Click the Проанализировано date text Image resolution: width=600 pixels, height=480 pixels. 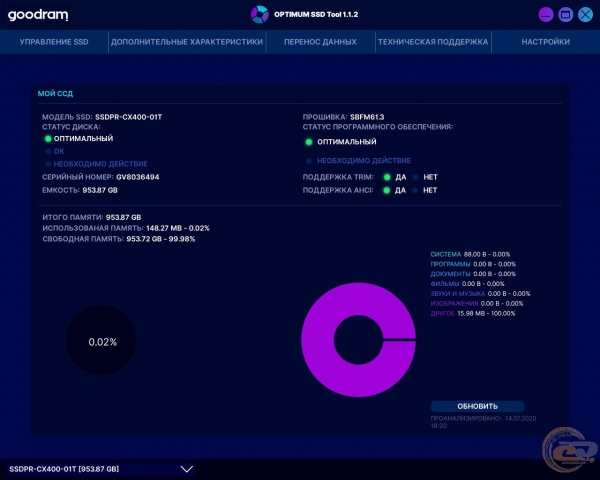pyautogui.click(x=483, y=422)
